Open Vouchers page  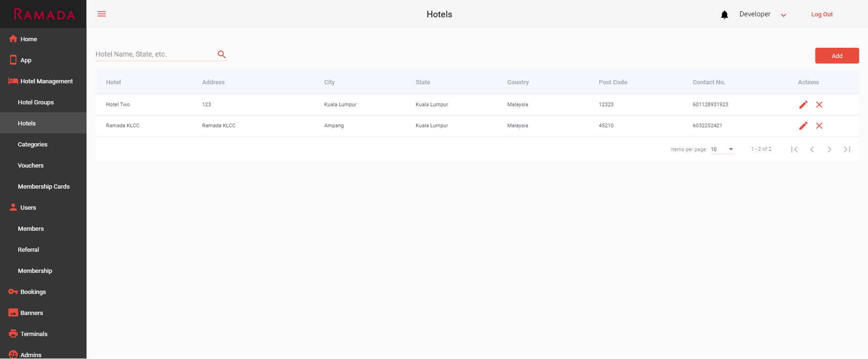tap(43, 165)
